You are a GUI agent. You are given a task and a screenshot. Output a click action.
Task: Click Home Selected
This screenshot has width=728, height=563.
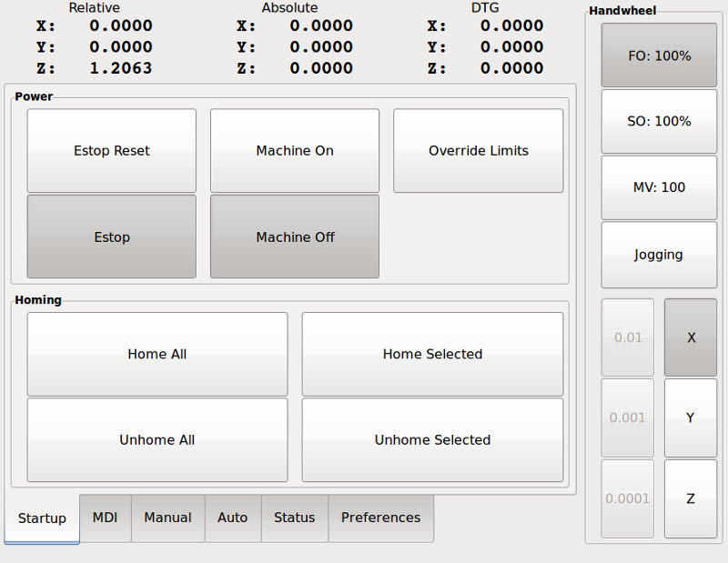(431, 353)
